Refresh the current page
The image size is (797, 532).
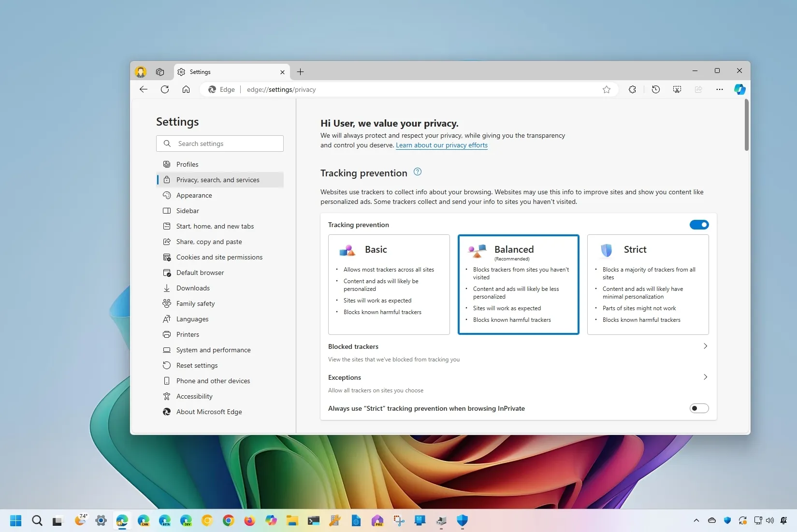[164, 89]
